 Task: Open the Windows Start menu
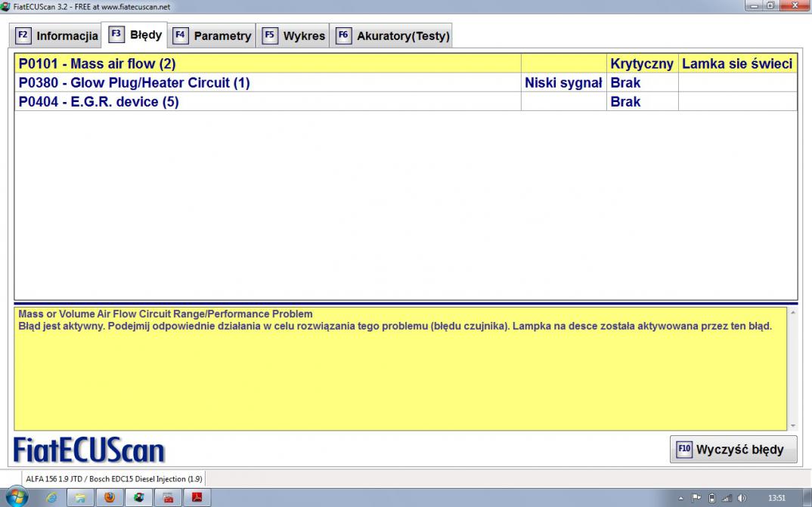pyautogui.click(x=16, y=498)
